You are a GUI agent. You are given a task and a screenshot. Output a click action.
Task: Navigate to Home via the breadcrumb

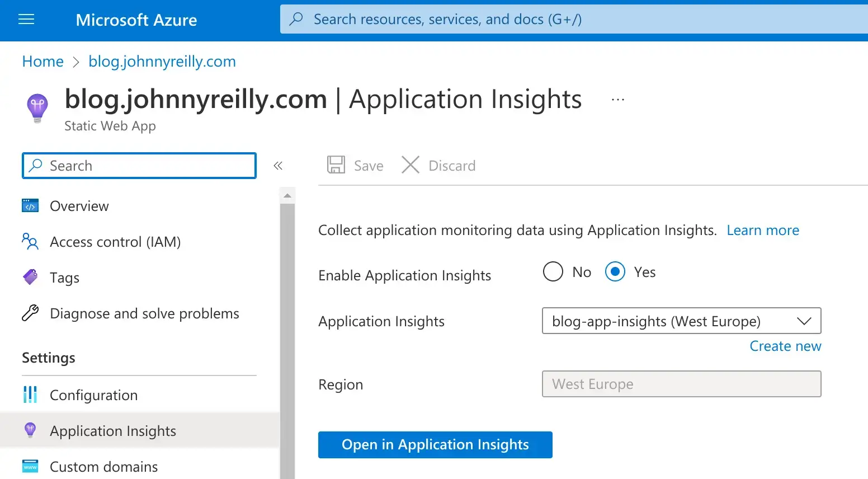click(x=43, y=62)
